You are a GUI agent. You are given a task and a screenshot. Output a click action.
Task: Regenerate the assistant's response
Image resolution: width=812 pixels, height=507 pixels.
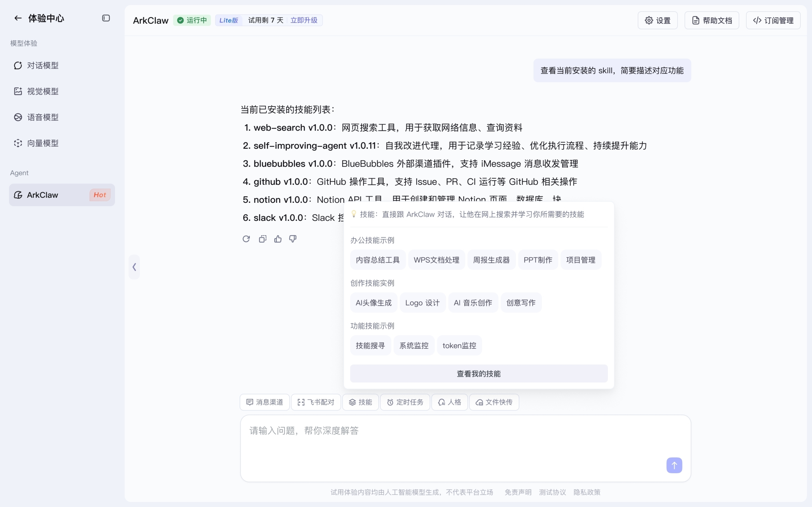[x=246, y=239]
